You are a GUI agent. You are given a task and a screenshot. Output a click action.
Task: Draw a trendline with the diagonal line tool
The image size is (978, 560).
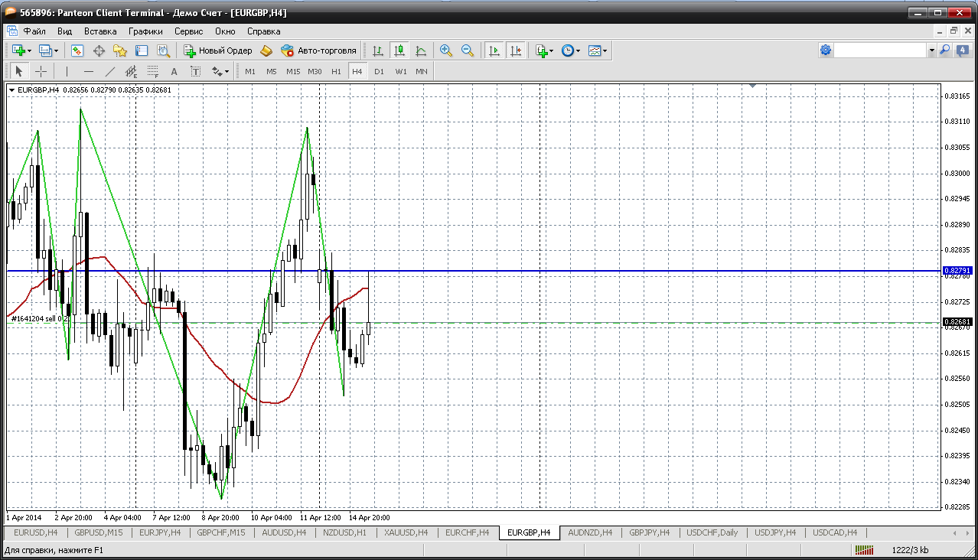coord(109,71)
